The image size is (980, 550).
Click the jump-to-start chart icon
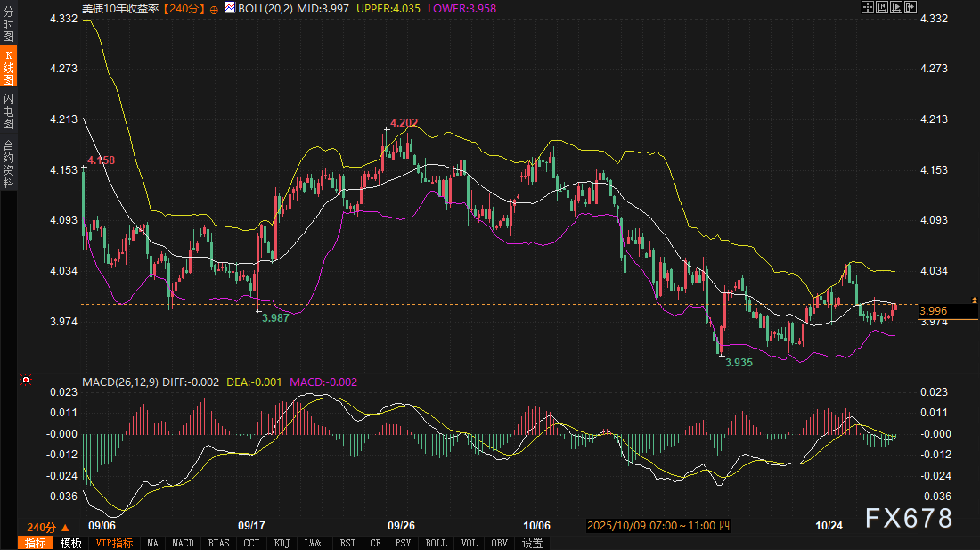(x=882, y=7)
